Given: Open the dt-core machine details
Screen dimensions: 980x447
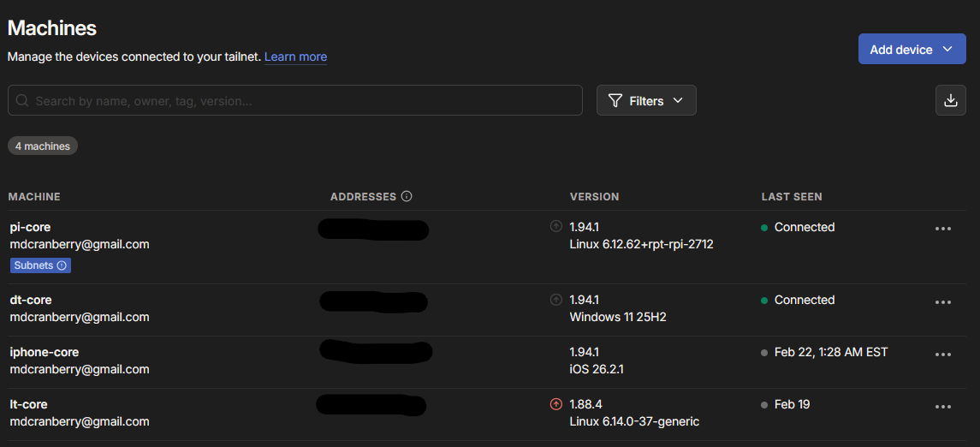Looking at the screenshot, I should (x=31, y=300).
